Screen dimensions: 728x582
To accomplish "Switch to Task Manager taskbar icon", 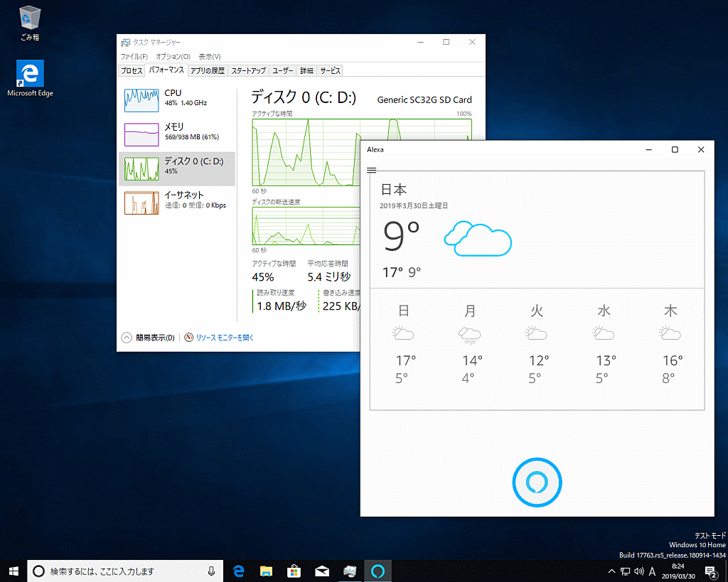I will 350,571.
